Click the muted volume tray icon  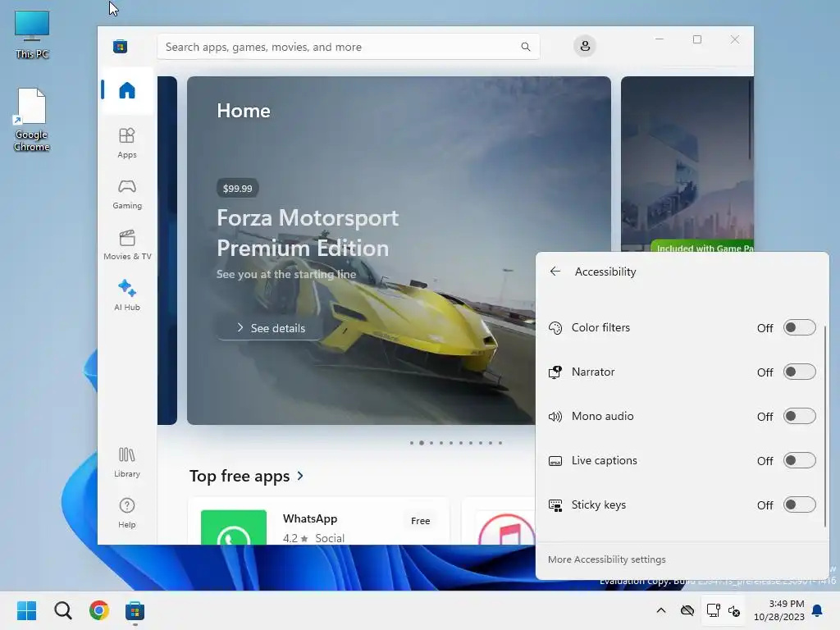pyautogui.click(x=734, y=610)
